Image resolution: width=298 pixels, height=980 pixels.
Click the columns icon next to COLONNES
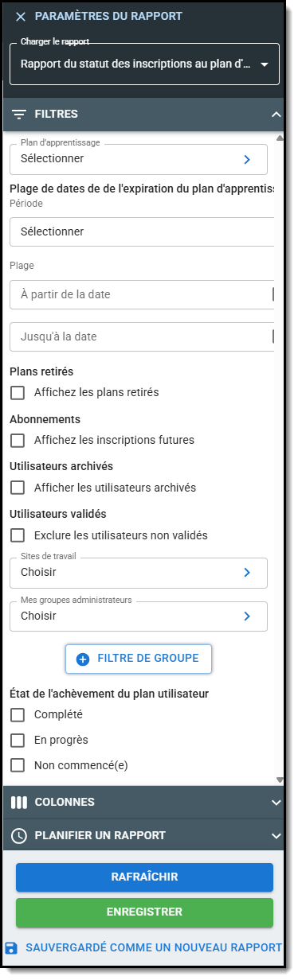click(x=20, y=802)
